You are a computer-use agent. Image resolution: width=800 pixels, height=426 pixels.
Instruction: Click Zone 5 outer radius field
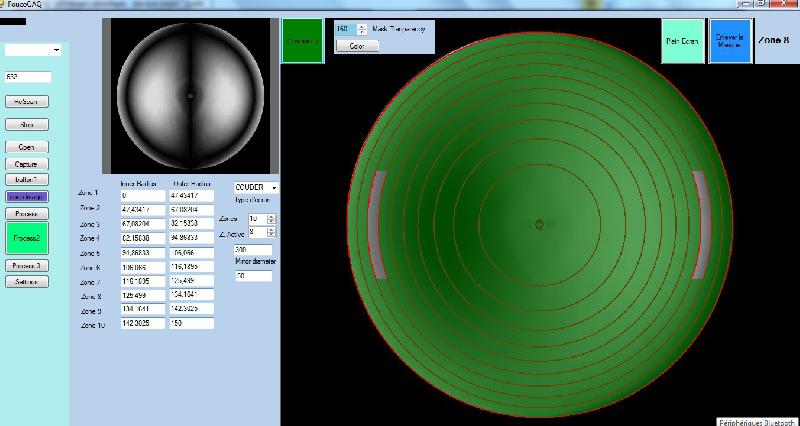192,253
